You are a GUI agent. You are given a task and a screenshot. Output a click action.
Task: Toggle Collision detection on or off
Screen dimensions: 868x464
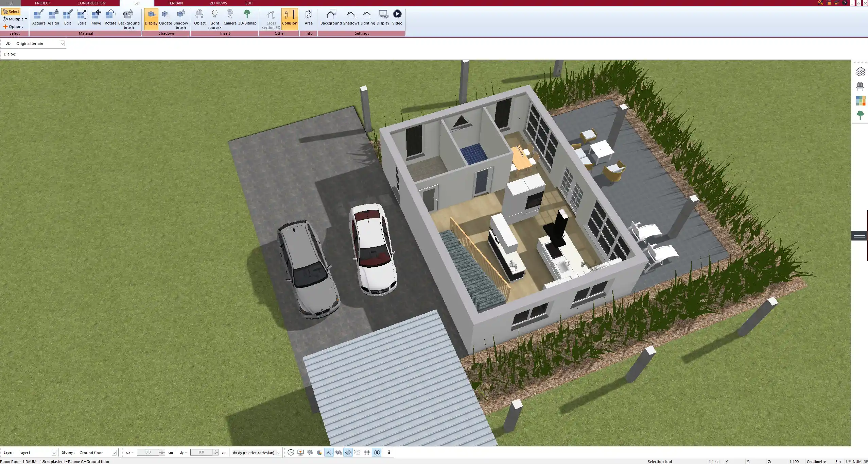click(x=289, y=18)
